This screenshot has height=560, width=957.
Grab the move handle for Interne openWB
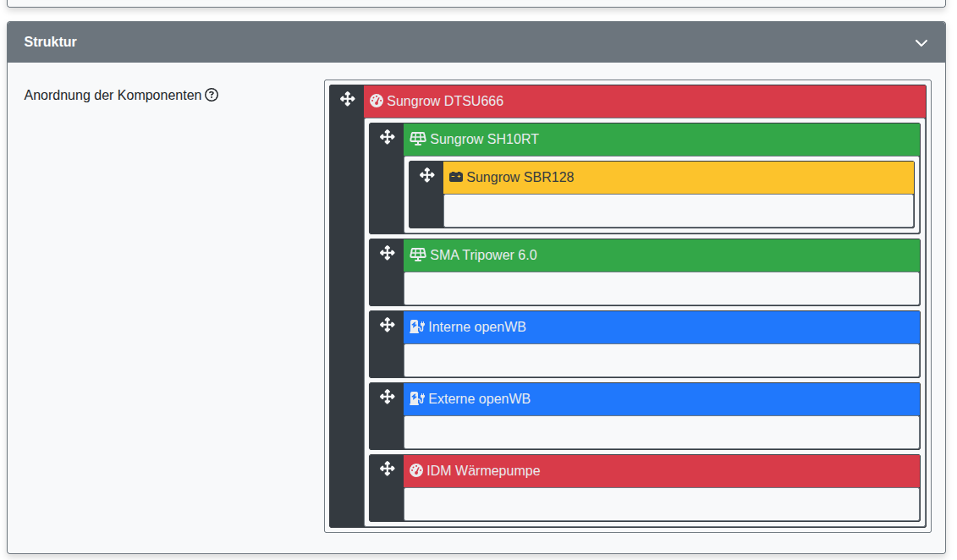387,325
